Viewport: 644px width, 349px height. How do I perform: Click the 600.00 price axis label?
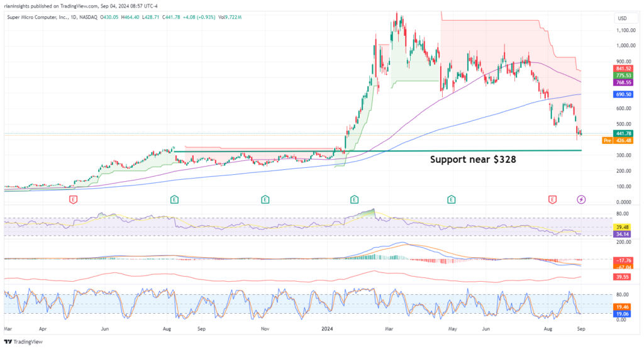click(623, 108)
